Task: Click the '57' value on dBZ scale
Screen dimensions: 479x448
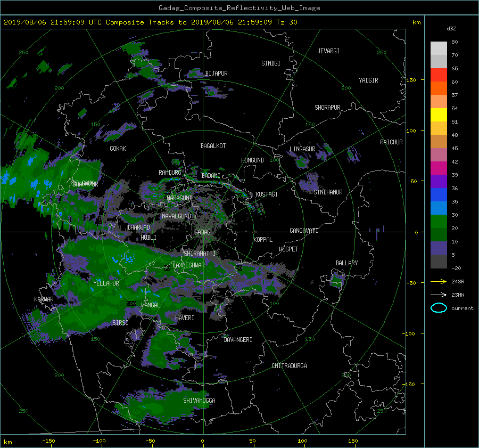Action: coord(455,95)
